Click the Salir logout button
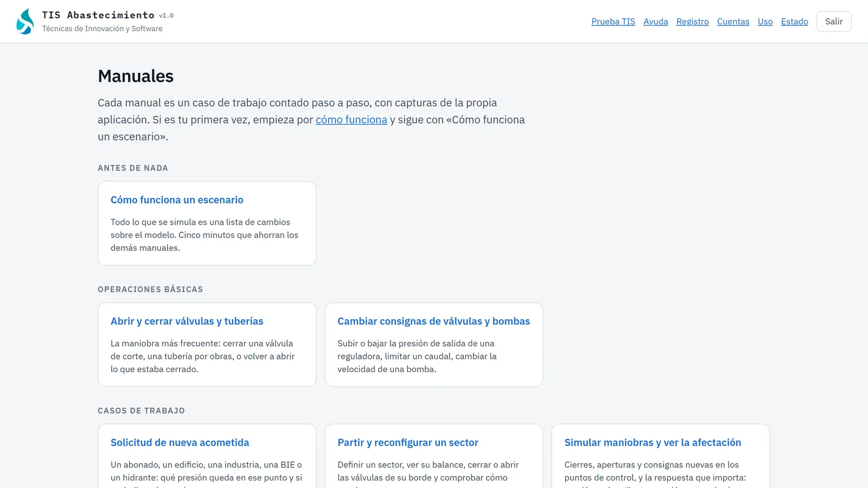Viewport: 868px width, 488px height. pos(834,22)
